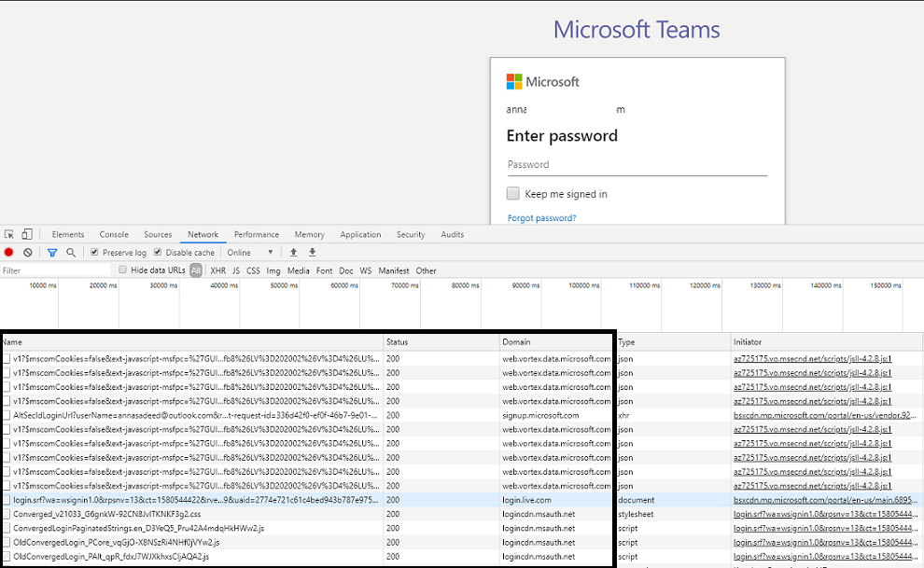Click the xhr type cell
This screenshot has height=568, width=924.
(x=623, y=415)
